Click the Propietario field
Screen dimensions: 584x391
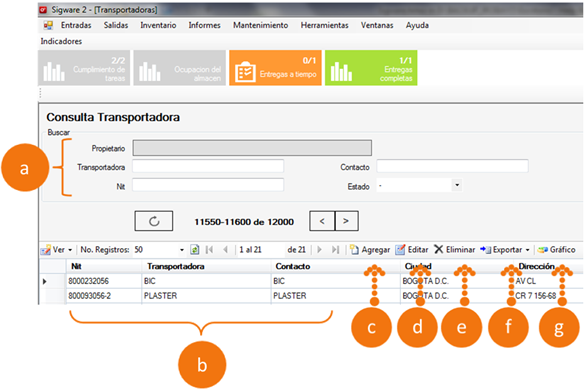[x=252, y=148]
